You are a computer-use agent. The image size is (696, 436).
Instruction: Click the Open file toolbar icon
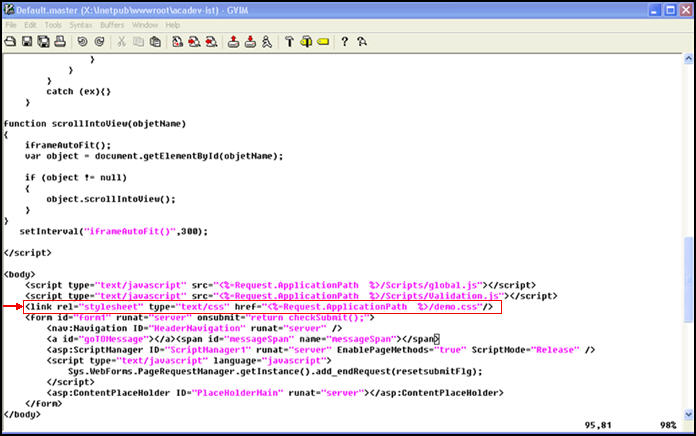click(x=11, y=42)
